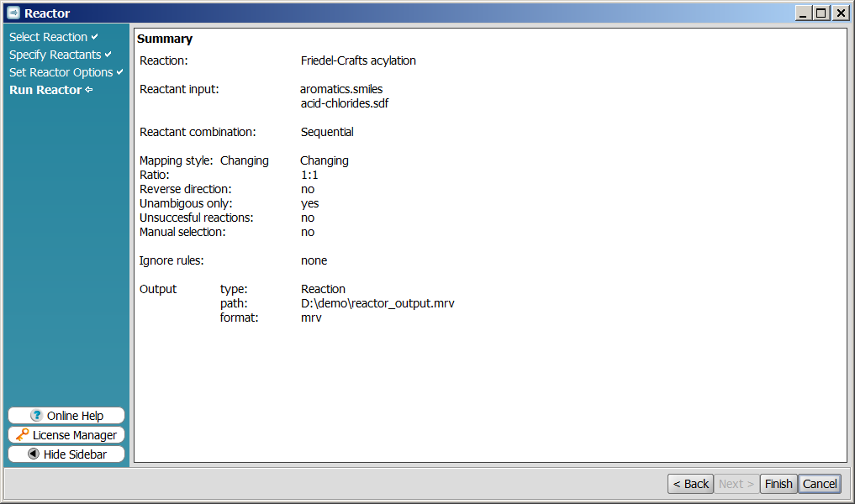
Task: Click the checkmark beside Select Reaction
Action: point(95,37)
